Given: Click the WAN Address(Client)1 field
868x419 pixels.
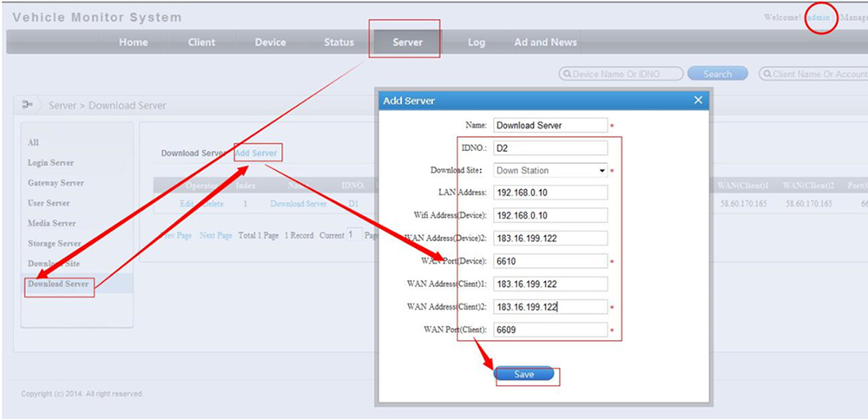Looking at the screenshot, I should [x=550, y=284].
